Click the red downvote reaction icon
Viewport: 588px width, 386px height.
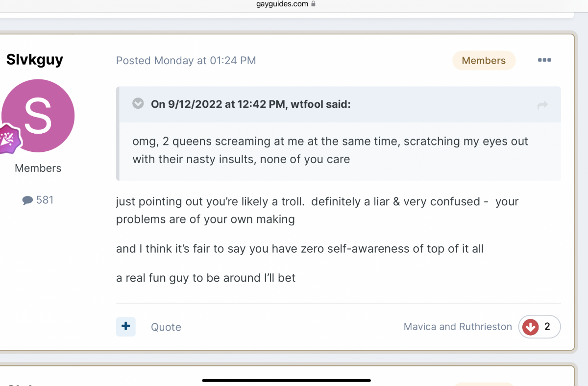pyautogui.click(x=530, y=327)
